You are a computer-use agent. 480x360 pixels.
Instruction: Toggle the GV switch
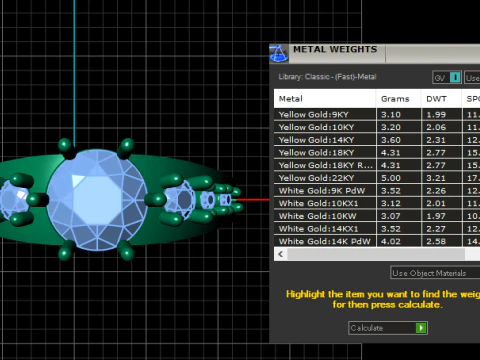(447, 78)
